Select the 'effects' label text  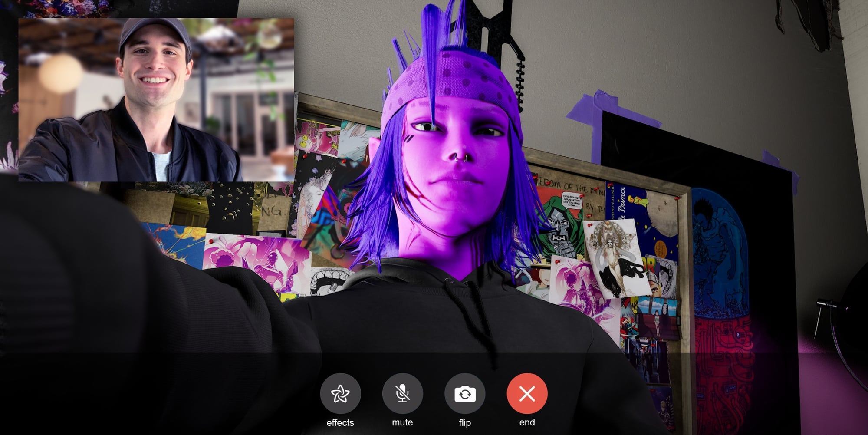(341, 422)
